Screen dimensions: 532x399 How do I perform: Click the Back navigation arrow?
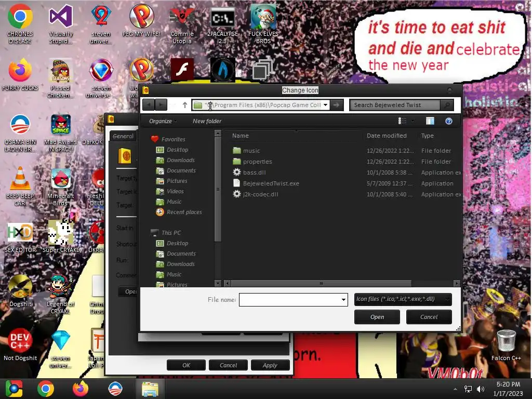click(x=149, y=105)
